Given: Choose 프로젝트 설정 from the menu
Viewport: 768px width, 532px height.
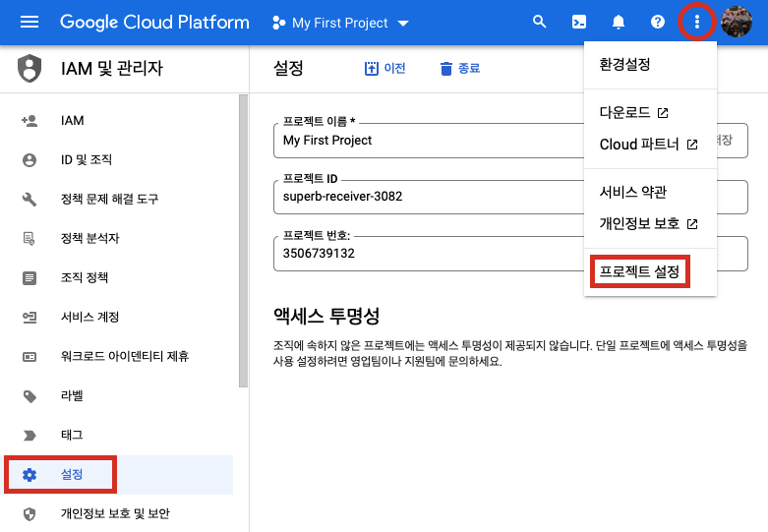Looking at the screenshot, I should pyautogui.click(x=650, y=271).
